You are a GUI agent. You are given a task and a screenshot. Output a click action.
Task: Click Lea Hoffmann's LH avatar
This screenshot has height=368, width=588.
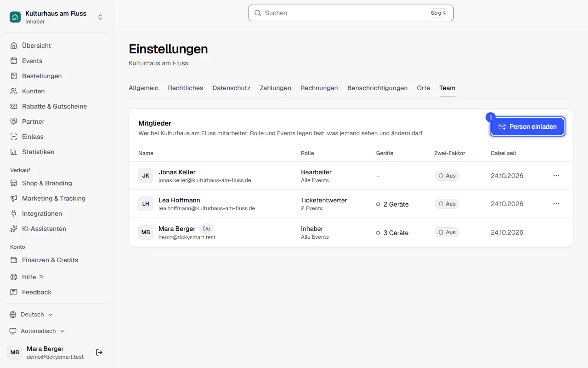point(146,204)
